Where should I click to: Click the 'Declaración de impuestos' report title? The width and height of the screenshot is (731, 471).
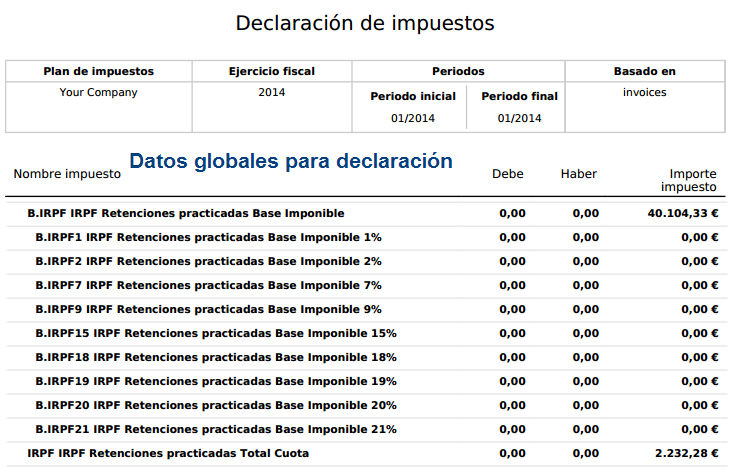click(x=365, y=23)
